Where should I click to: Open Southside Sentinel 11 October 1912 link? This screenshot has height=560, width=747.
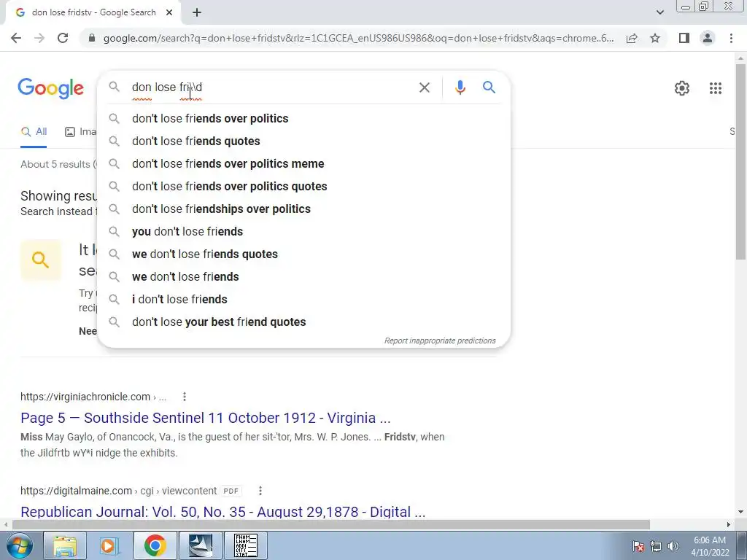click(x=205, y=418)
